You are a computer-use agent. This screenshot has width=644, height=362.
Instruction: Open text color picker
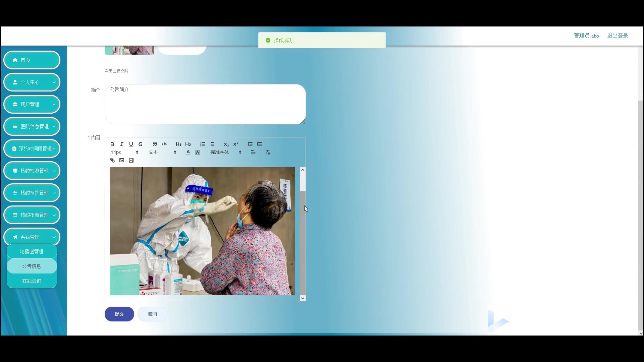(188, 152)
